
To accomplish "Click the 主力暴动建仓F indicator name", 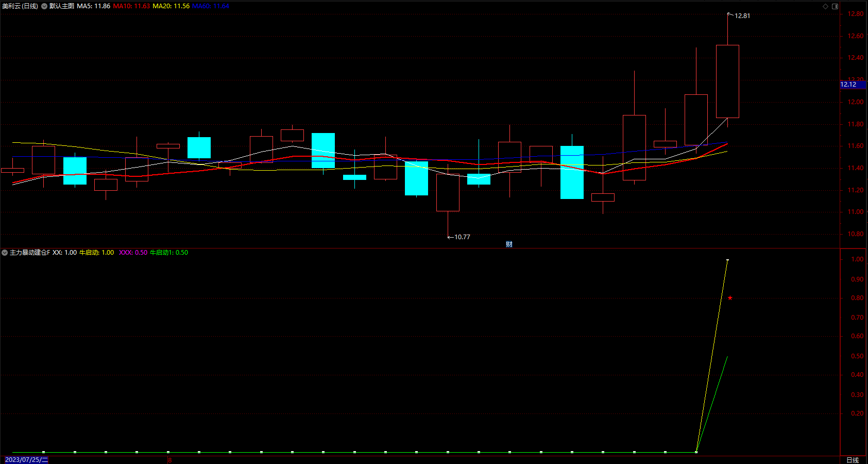I will [x=30, y=253].
